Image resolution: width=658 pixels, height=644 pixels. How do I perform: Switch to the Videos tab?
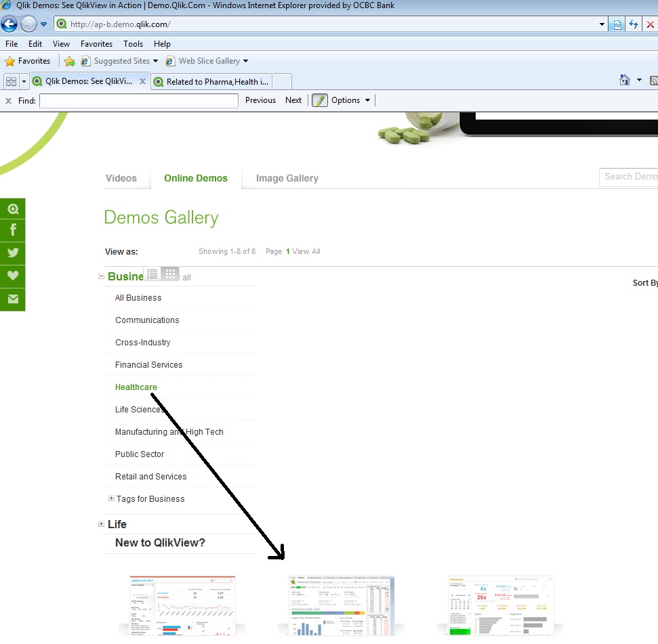tap(121, 178)
